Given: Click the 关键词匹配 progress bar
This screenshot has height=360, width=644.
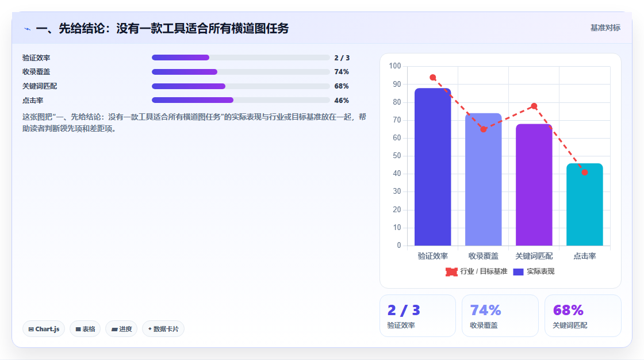Looking at the screenshot, I should click(x=241, y=86).
